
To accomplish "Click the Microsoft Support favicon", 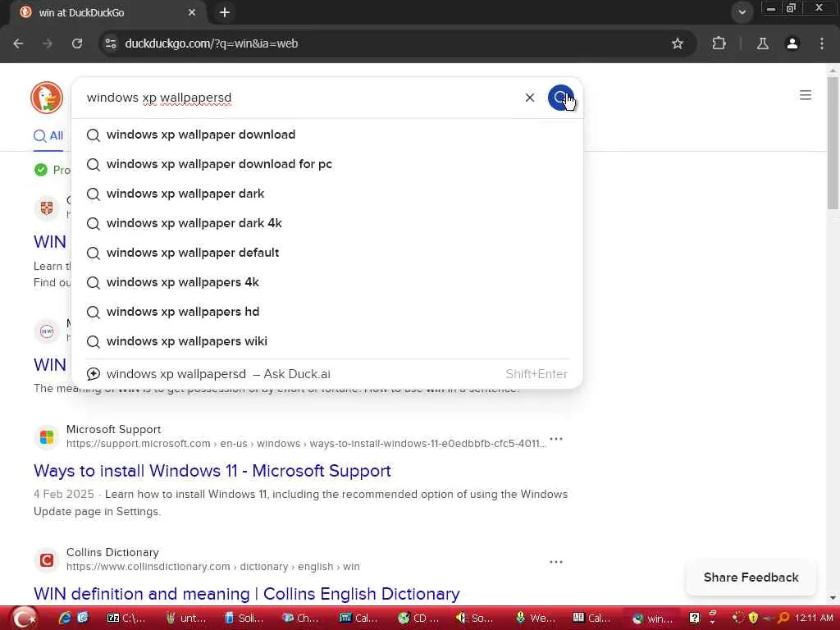I will click(47, 436).
